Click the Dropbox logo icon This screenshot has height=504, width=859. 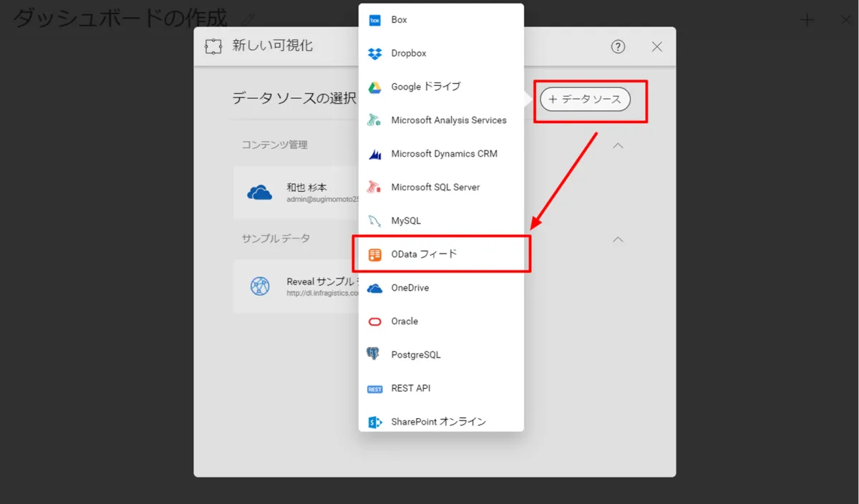(x=375, y=54)
